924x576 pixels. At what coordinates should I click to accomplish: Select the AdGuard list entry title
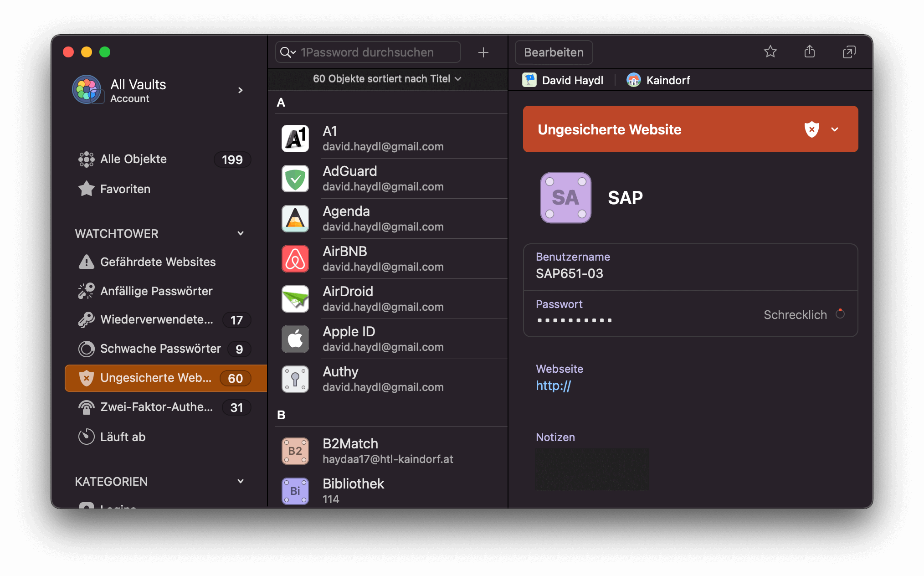pyautogui.click(x=349, y=171)
